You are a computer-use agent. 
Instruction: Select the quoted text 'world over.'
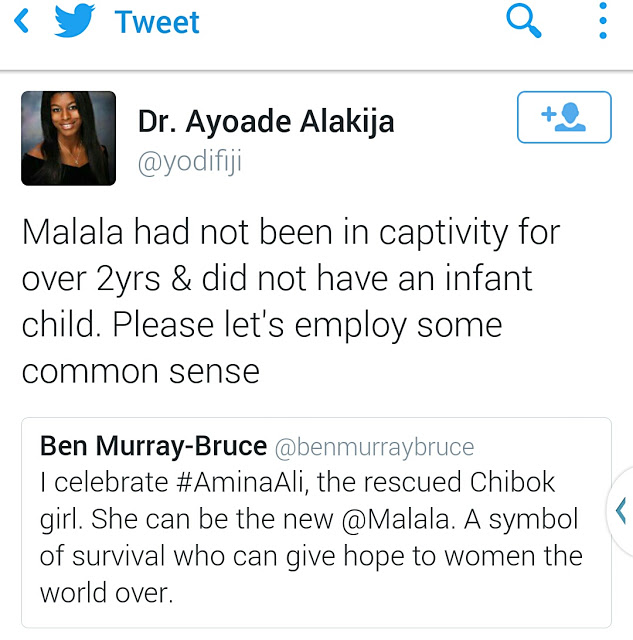point(107,593)
